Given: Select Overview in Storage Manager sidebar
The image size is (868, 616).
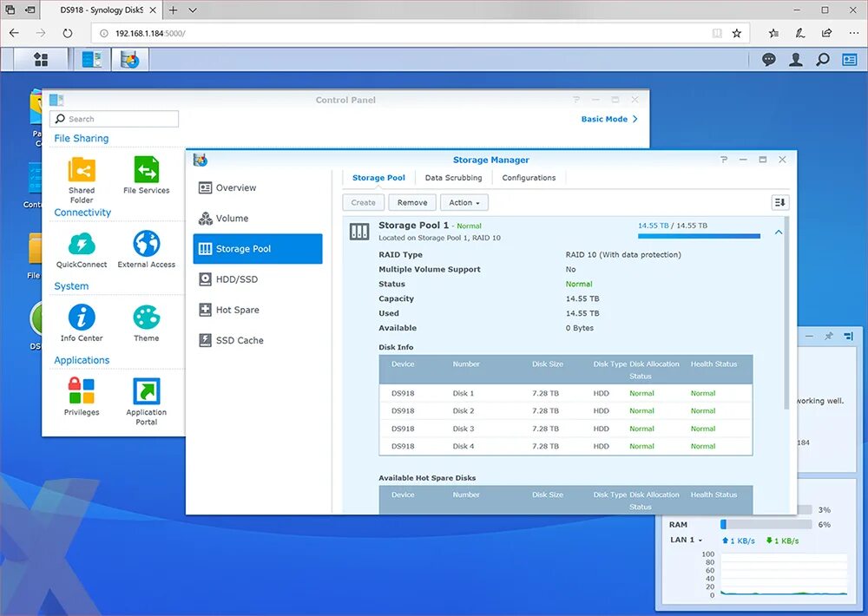Looking at the screenshot, I should click(x=258, y=187).
